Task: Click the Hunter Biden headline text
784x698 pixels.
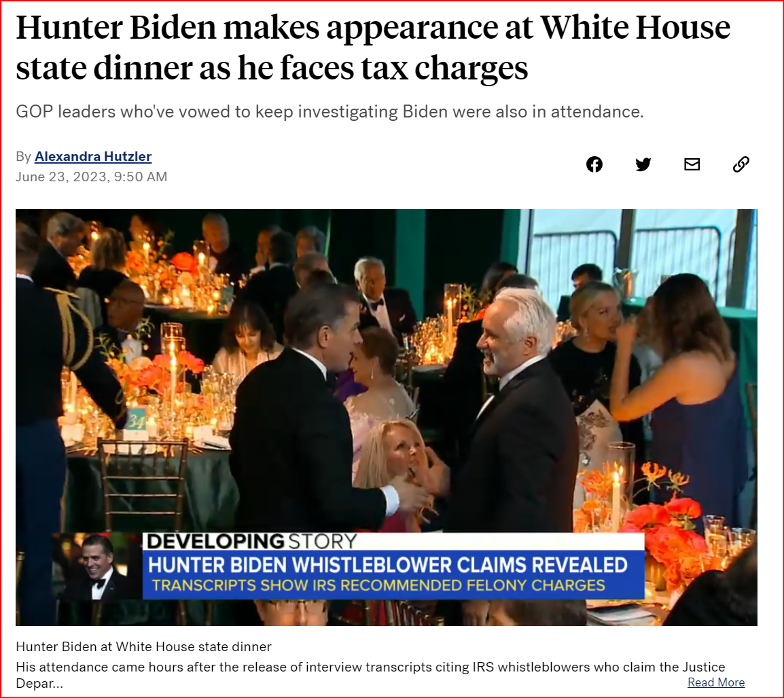Action: [373, 48]
